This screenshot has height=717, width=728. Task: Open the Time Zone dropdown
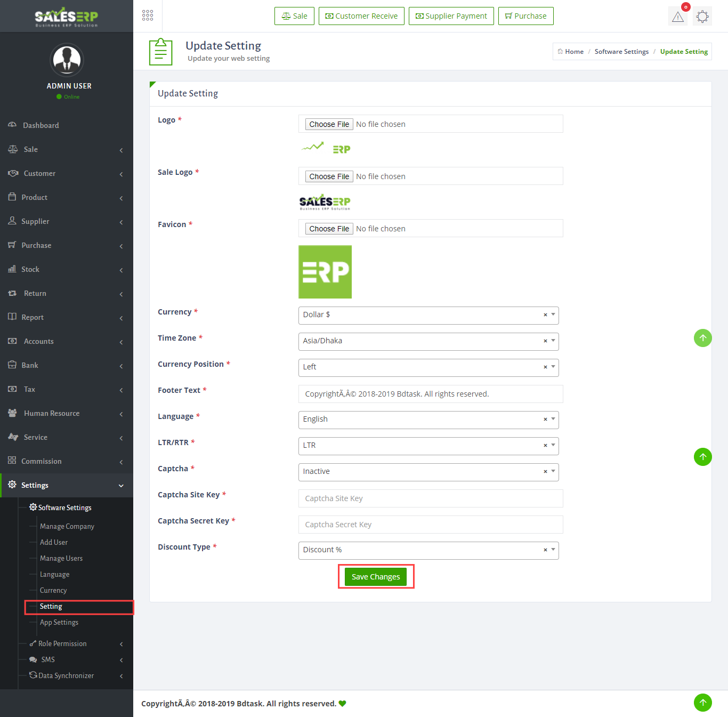(428, 341)
